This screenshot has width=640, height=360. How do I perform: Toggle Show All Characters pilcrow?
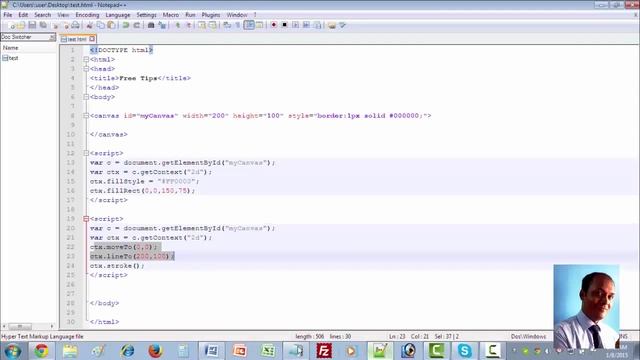238,25
